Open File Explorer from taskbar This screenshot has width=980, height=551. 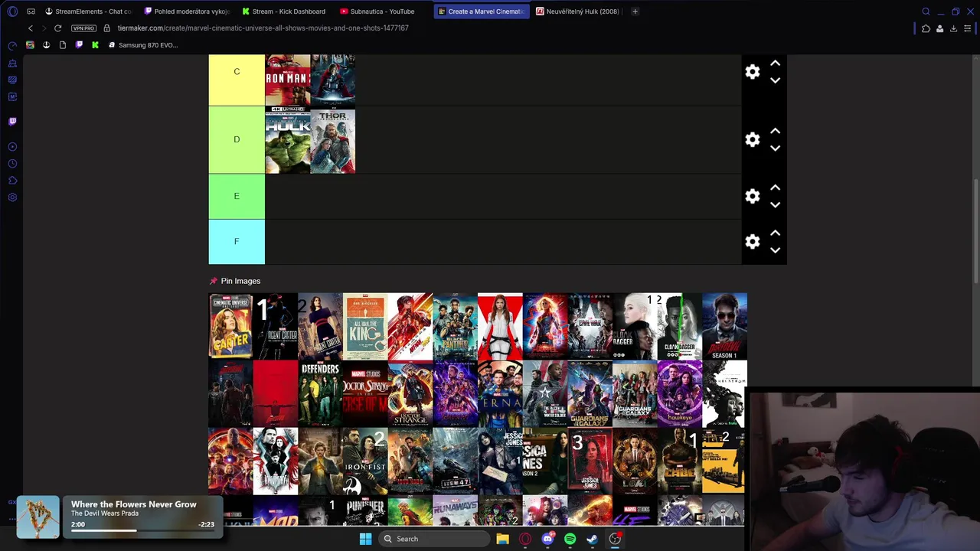tap(502, 539)
